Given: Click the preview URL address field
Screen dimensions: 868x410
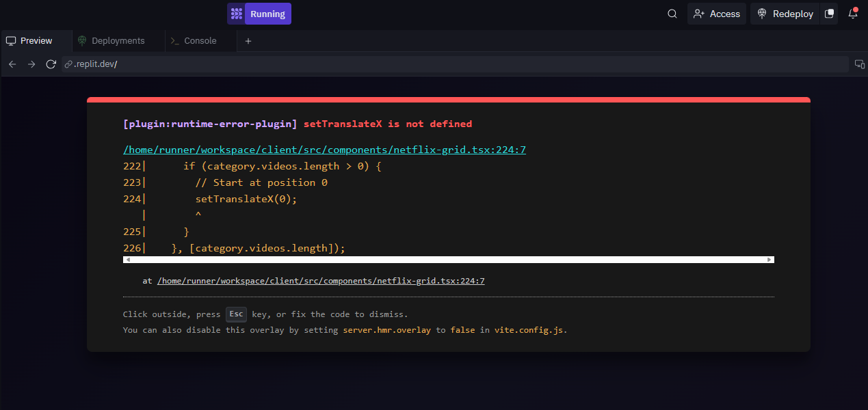Looking at the screenshot, I should 455,64.
